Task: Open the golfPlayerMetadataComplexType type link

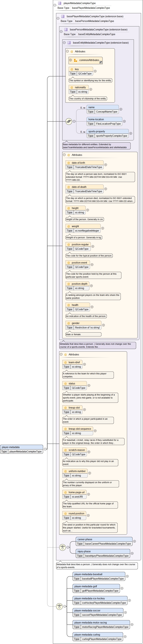Action: (x=100, y=591)
